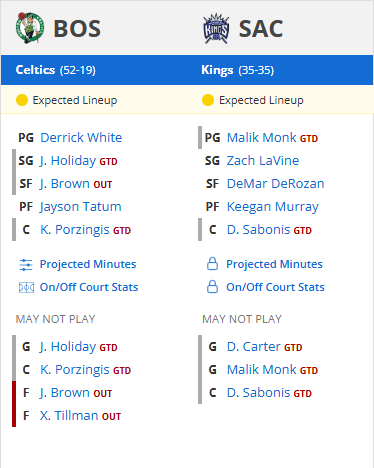Viewport: 374px width, 468px height.
Task: Click Keegan Murray's name
Action: point(273,207)
